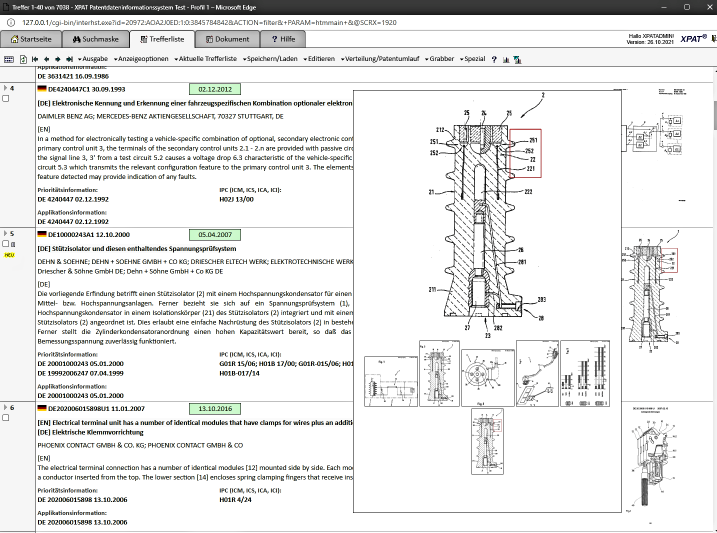
Task: Click the yellow NEU badge on result 5
Action: coord(9,255)
